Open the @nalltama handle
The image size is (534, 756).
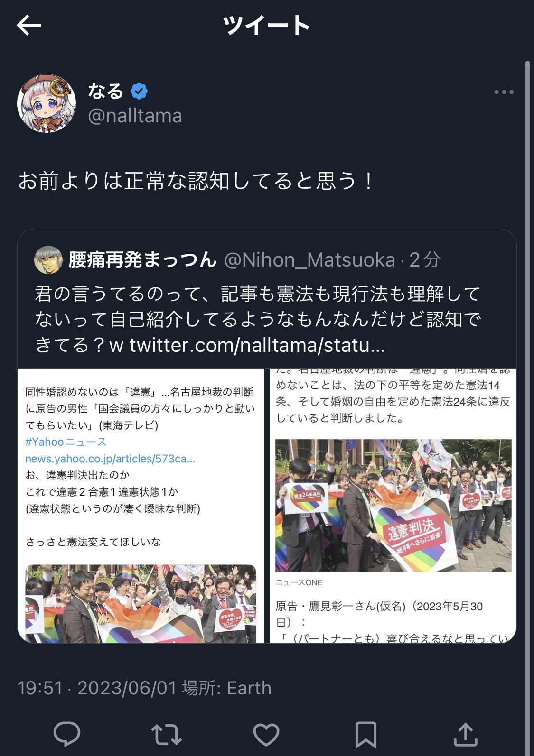click(135, 116)
